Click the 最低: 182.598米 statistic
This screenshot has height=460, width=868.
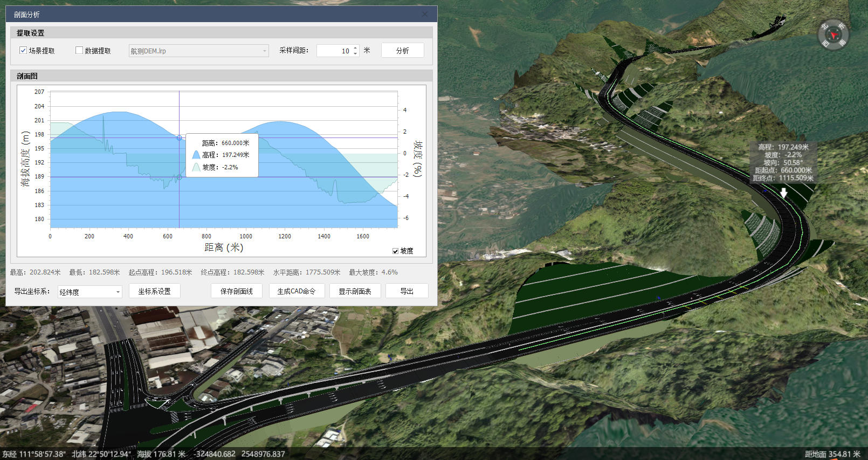(x=94, y=272)
